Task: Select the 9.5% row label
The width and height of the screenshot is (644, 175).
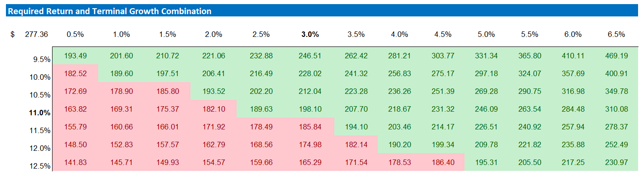Action: [x=42, y=59]
